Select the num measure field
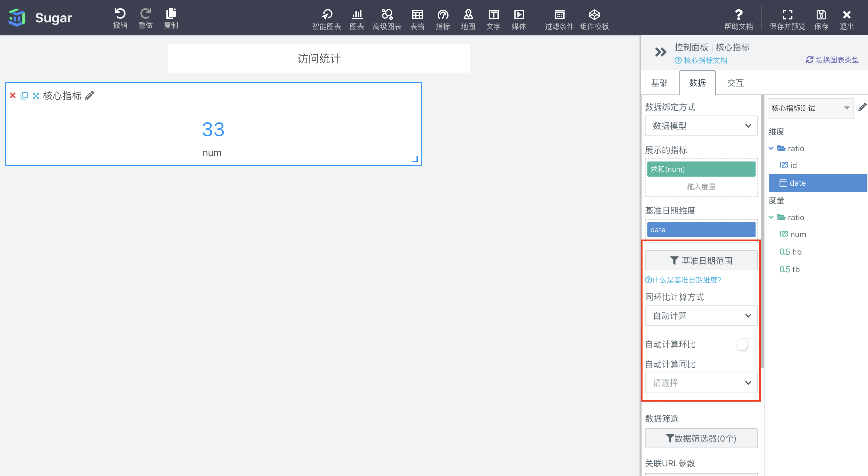 click(792, 234)
